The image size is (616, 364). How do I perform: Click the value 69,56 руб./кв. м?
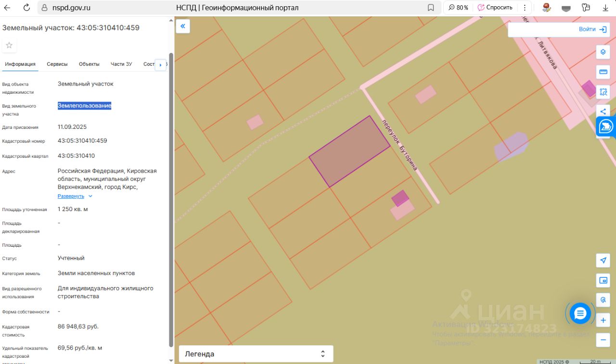[x=80, y=348]
